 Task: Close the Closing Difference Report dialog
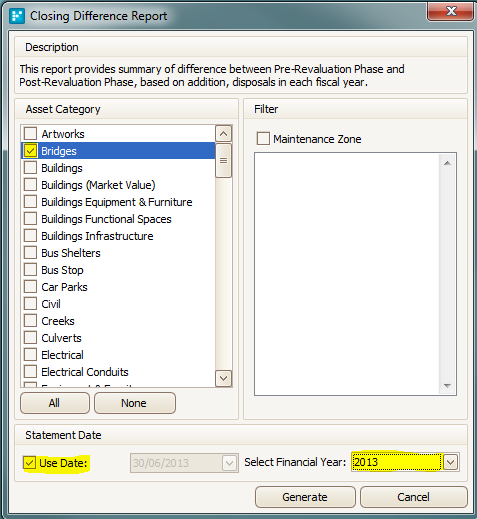(451, 11)
